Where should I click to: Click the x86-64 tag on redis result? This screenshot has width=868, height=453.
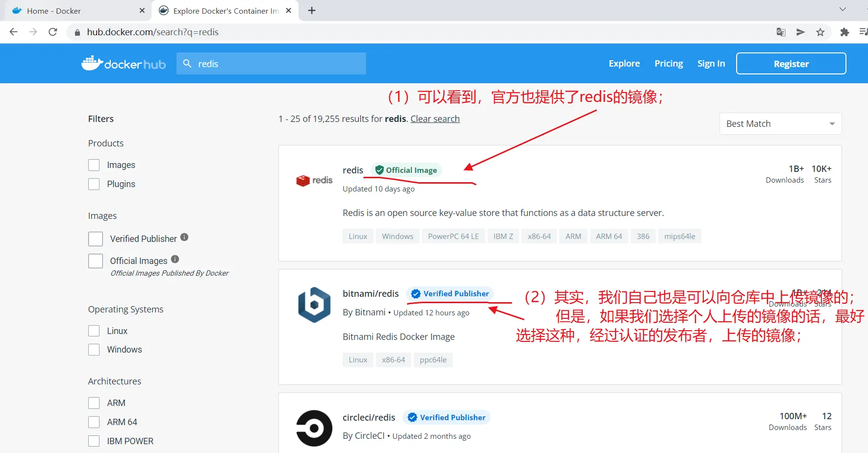tap(539, 237)
